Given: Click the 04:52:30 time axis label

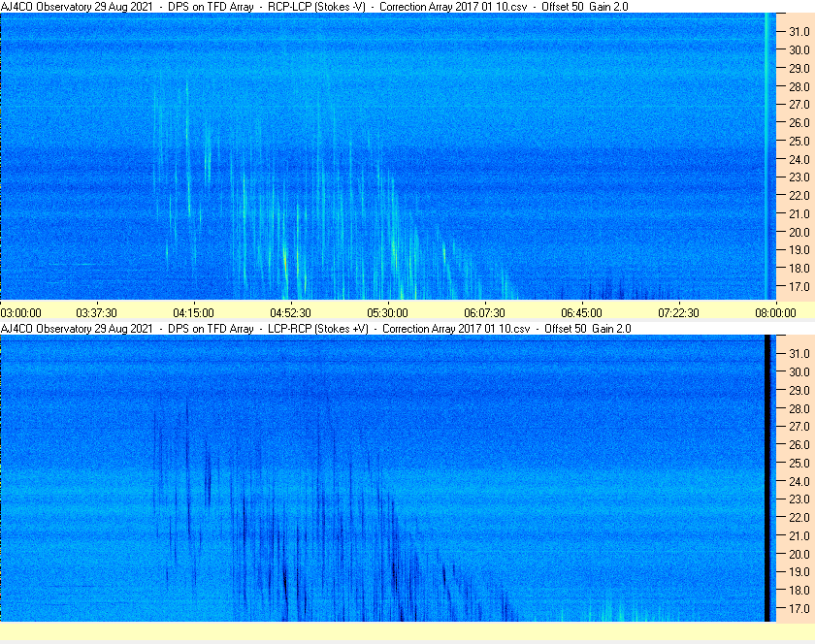Looking at the screenshot, I should click(x=290, y=313).
